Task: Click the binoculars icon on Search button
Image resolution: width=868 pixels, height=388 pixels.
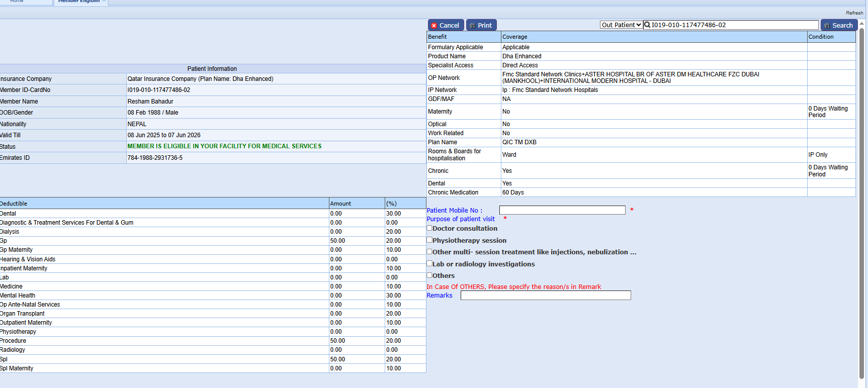Action: (826, 26)
